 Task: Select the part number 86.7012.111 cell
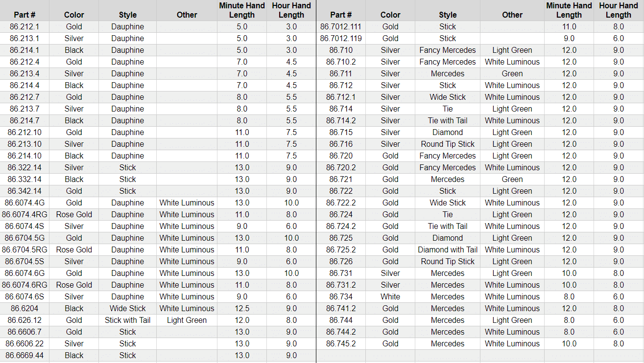click(x=341, y=26)
